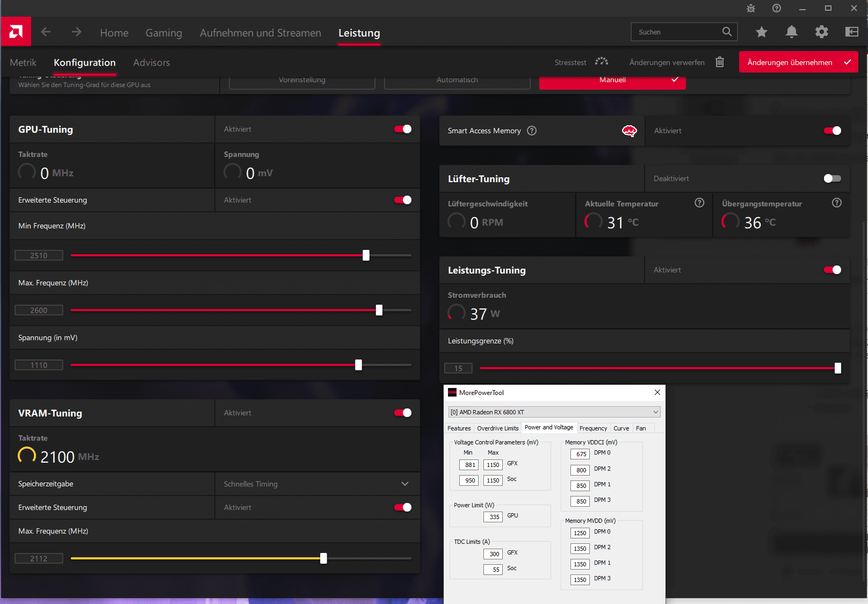This screenshot has height=604, width=868.
Task: Click the search magnifier icon
Action: point(727,32)
